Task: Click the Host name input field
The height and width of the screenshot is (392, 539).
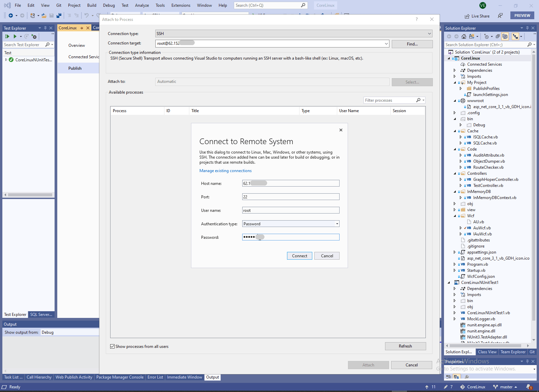Action: [x=291, y=183]
